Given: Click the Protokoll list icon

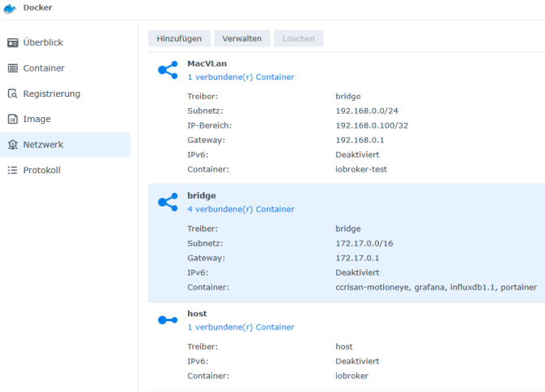Looking at the screenshot, I should 12,170.
